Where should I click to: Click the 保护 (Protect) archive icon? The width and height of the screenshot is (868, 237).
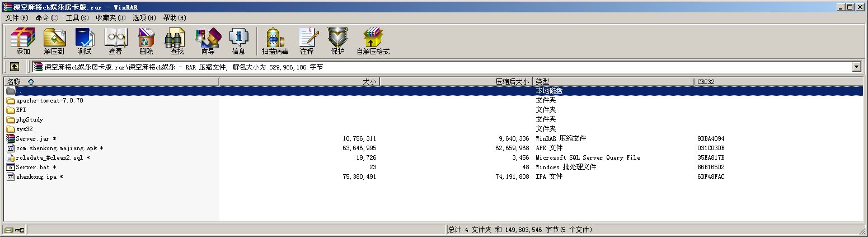tap(337, 41)
